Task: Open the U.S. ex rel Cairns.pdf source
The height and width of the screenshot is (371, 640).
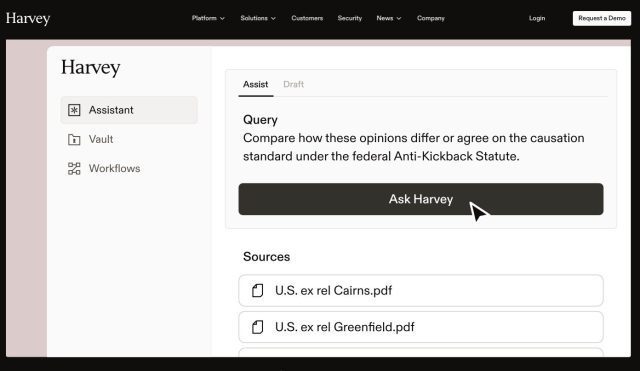Action: pos(421,291)
